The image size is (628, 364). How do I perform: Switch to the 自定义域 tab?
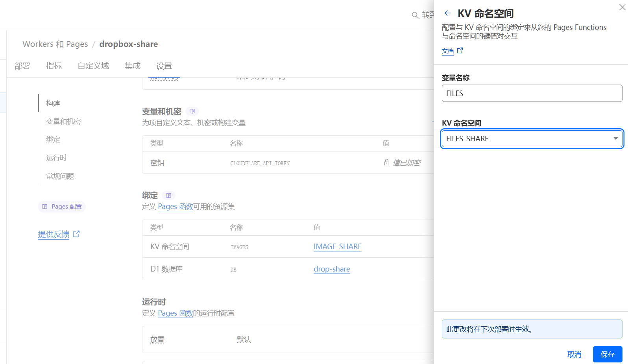[x=93, y=66]
